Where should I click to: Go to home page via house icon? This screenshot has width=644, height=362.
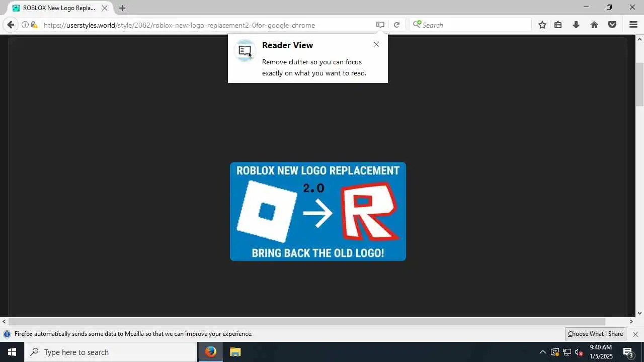[x=594, y=25]
